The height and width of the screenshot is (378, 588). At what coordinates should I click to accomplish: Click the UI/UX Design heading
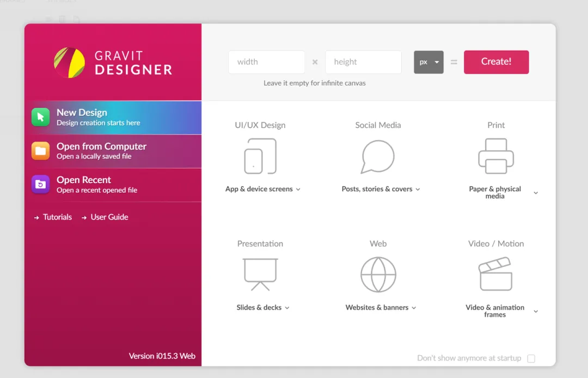[260, 125]
